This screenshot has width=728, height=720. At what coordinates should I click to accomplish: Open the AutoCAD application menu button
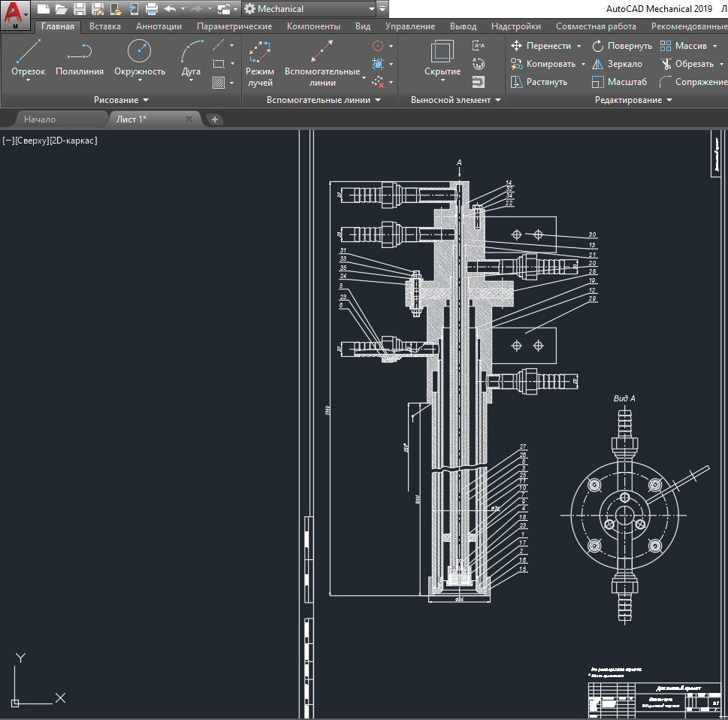pyautogui.click(x=16, y=15)
